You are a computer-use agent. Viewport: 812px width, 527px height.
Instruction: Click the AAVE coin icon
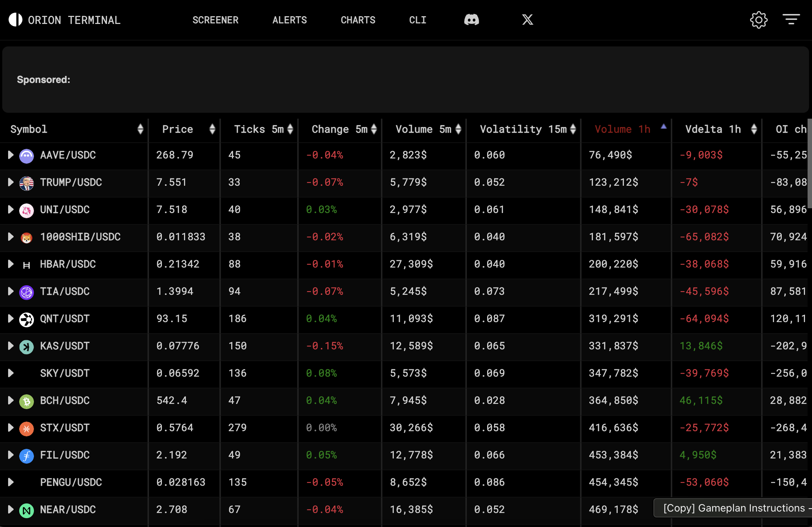(x=27, y=156)
